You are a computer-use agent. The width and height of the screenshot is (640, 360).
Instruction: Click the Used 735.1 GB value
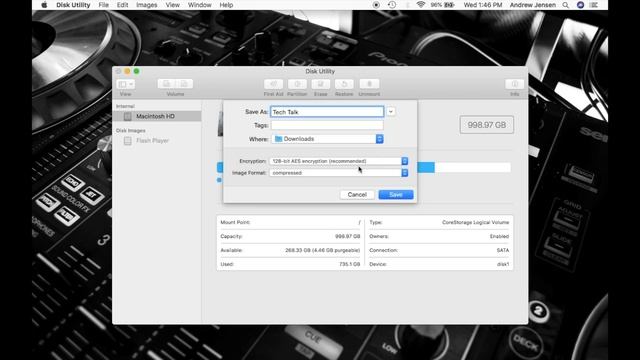pos(349,264)
